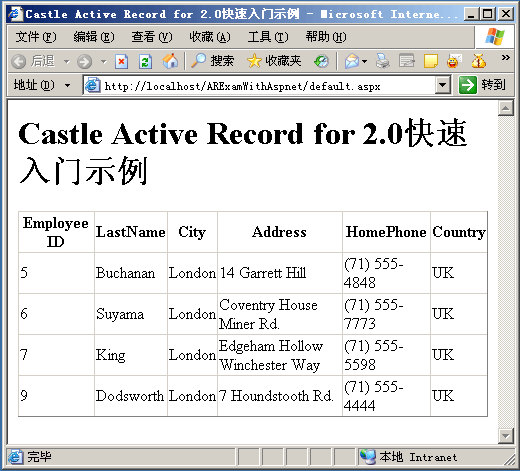
Task: Click scrollbar up arrow
Action: (505, 108)
